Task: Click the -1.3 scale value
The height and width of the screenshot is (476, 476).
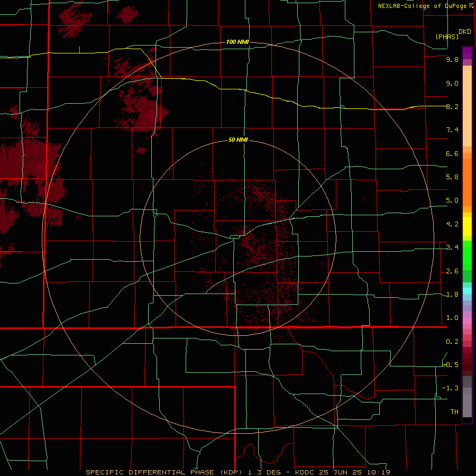Action: click(x=451, y=388)
